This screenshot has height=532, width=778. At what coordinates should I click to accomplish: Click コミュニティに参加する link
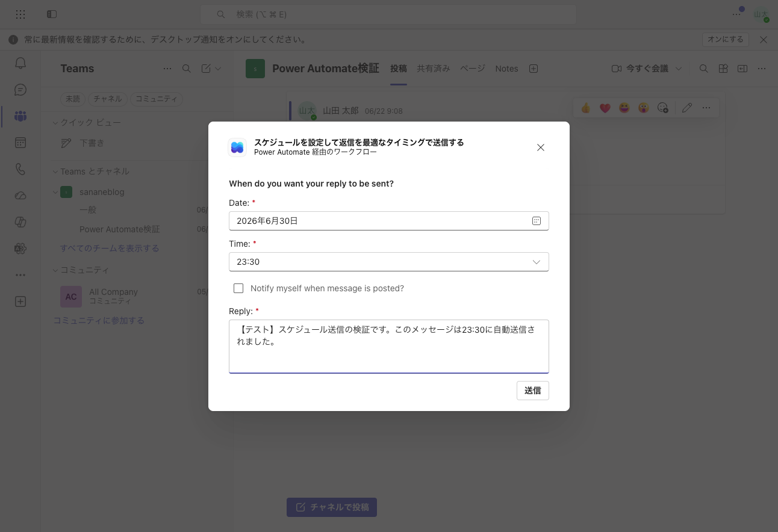click(99, 321)
